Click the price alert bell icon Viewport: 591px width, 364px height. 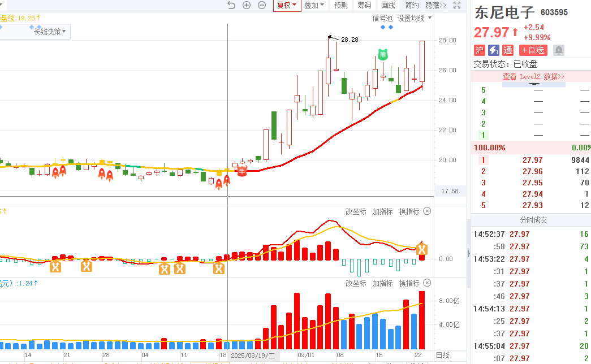tap(559, 50)
